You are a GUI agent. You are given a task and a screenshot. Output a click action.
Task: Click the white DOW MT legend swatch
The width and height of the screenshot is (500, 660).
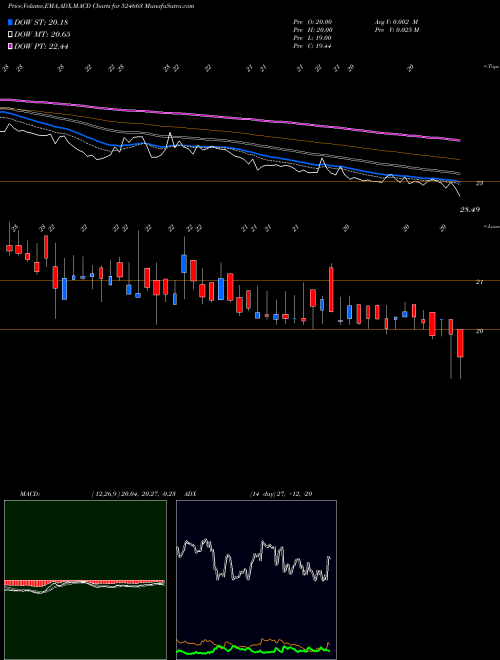(x=10, y=34)
